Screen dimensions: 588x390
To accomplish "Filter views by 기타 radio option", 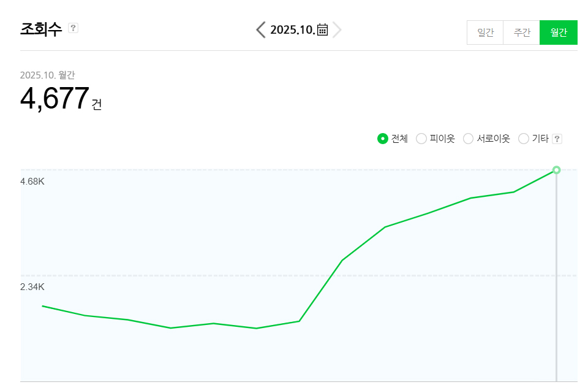I will pos(524,139).
